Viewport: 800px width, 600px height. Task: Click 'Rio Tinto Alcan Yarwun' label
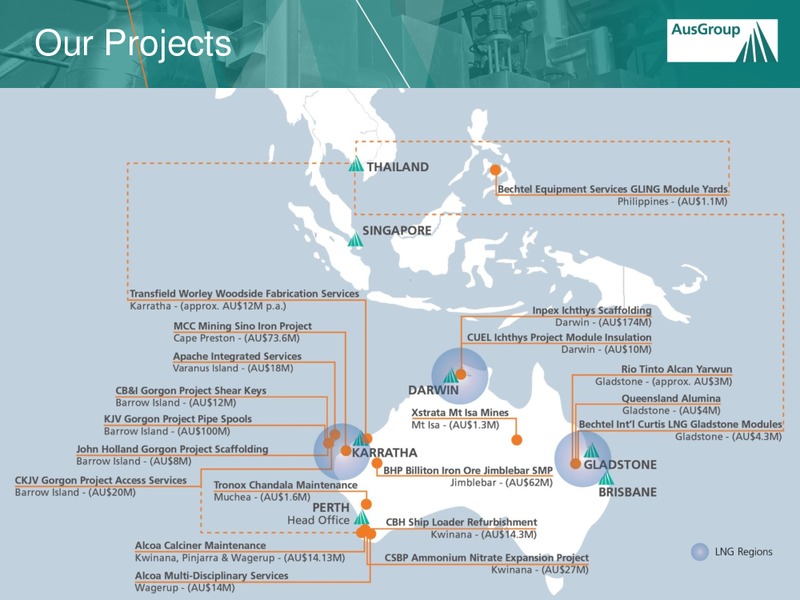(x=677, y=369)
